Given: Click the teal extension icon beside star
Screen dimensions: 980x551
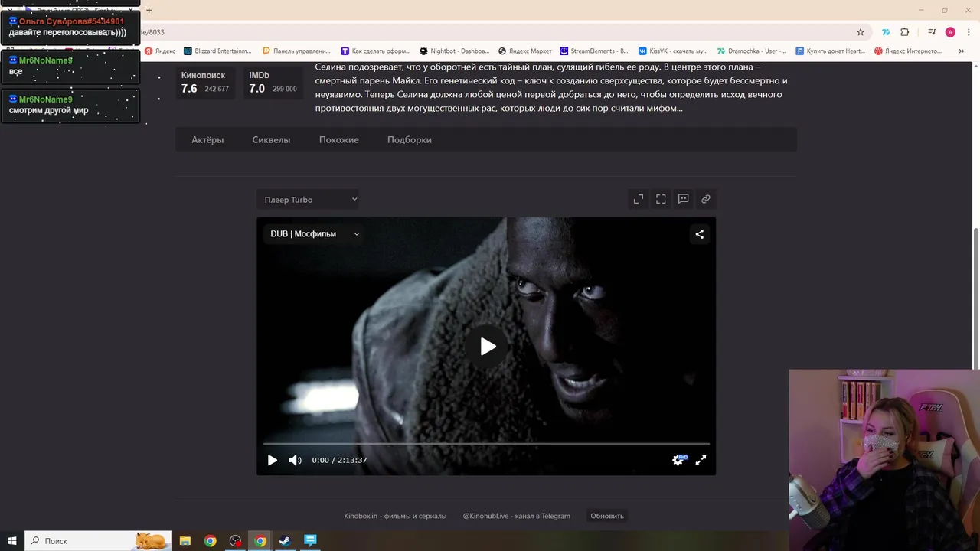Looking at the screenshot, I should point(886,32).
